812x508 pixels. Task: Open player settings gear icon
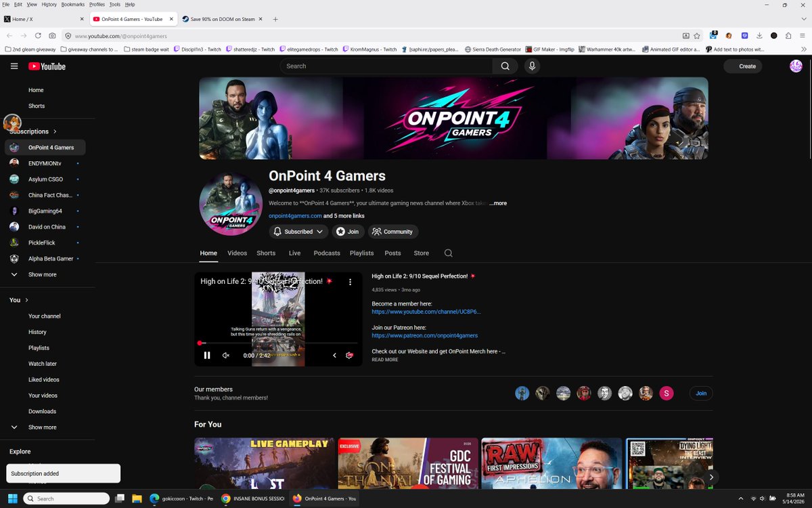tap(349, 355)
